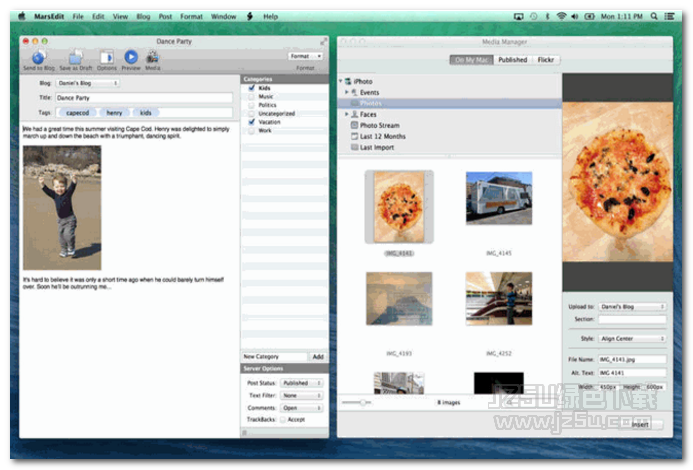Open the Media toolbar icon
This screenshot has height=470, width=693.
point(152,57)
